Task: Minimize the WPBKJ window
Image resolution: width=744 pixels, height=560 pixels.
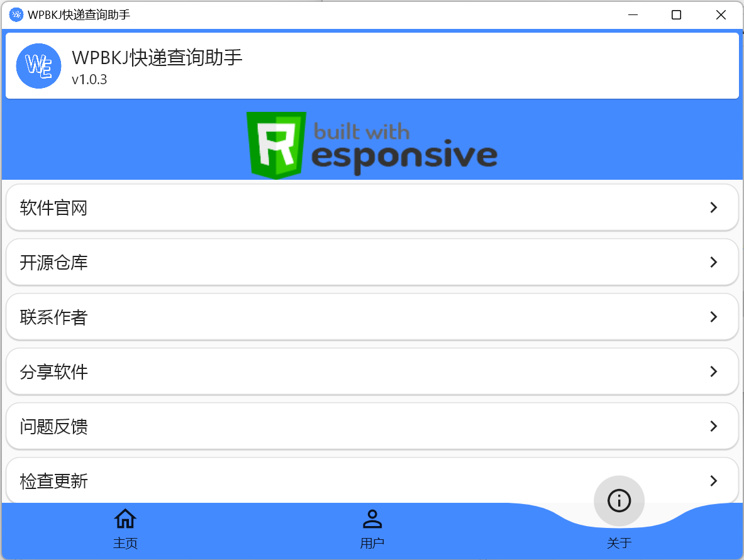Action: point(633,14)
